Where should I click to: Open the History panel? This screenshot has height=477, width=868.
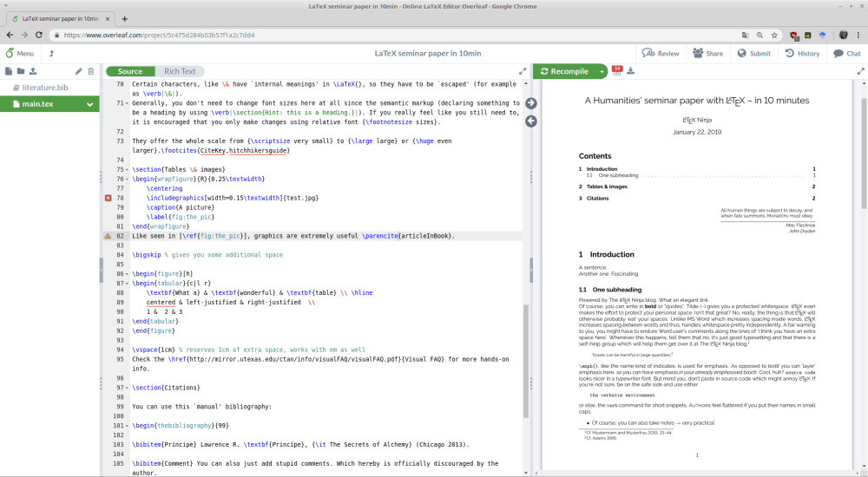801,53
